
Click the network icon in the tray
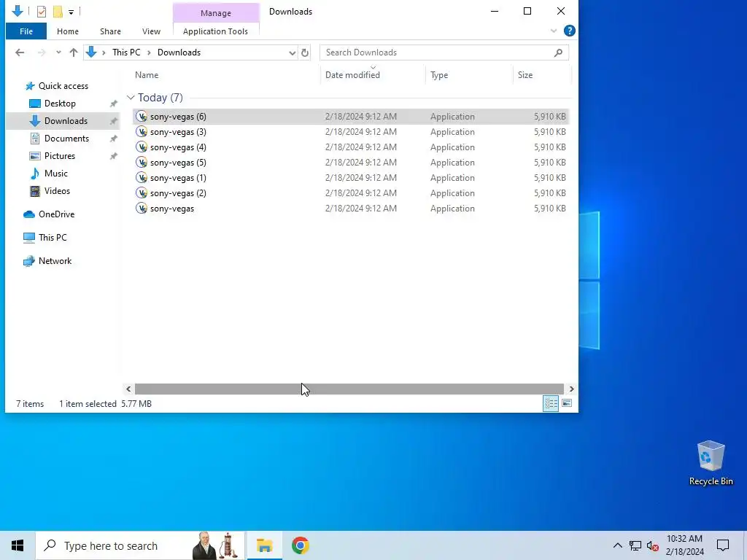635,545
